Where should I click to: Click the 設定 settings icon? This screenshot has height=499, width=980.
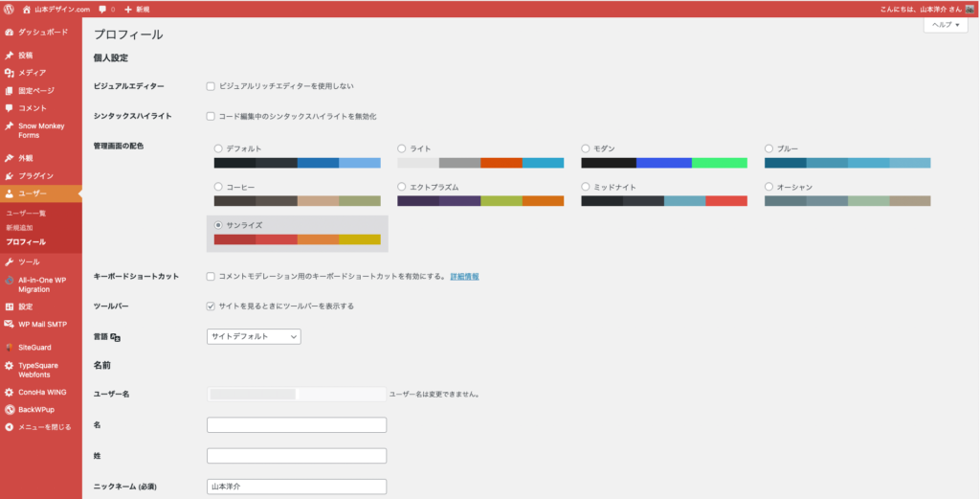click(x=10, y=307)
